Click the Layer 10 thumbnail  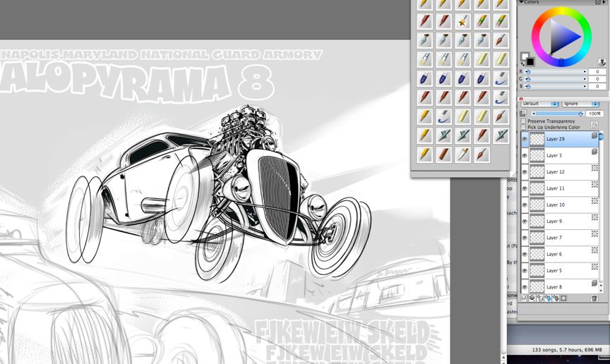tap(537, 205)
